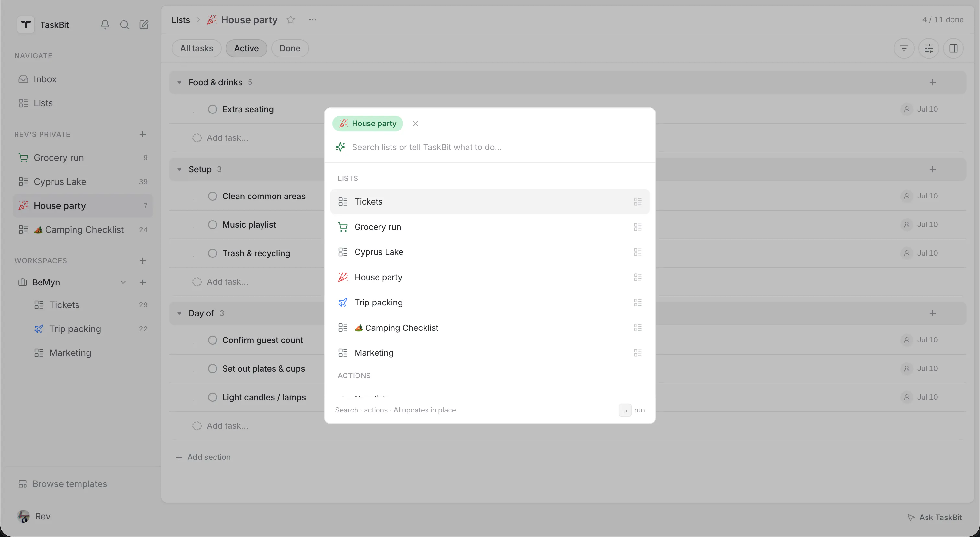Select Trip packing in the search results
Image resolution: width=980 pixels, height=537 pixels.
tap(490, 303)
